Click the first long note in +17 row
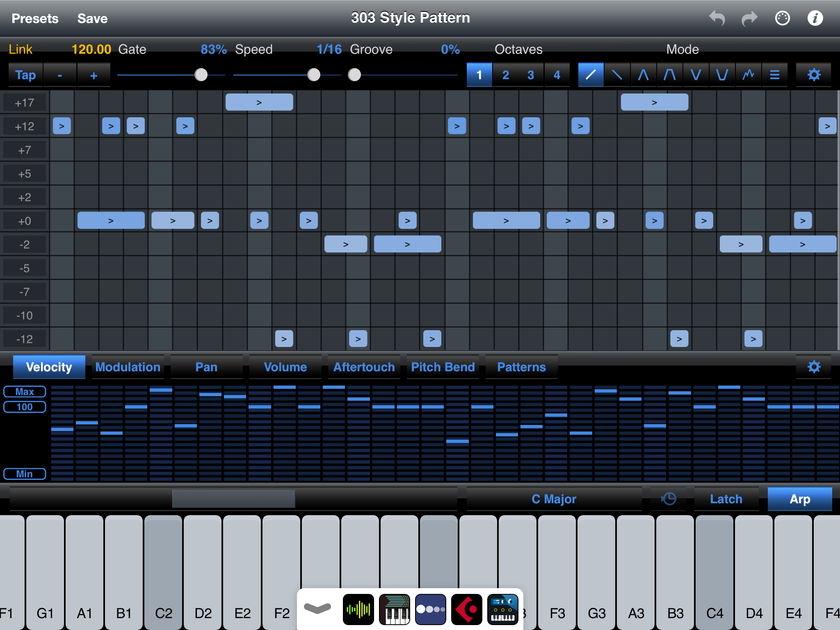 click(259, 102)
